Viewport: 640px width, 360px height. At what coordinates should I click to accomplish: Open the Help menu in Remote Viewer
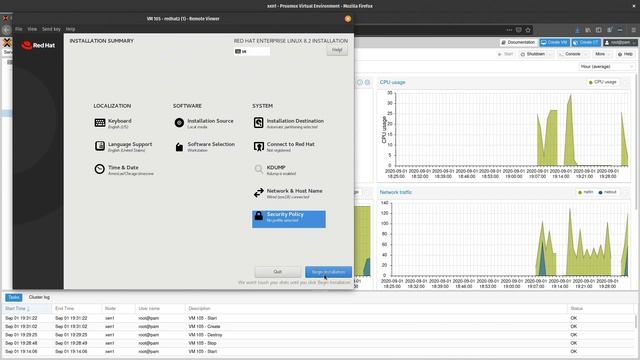(70, 29)
